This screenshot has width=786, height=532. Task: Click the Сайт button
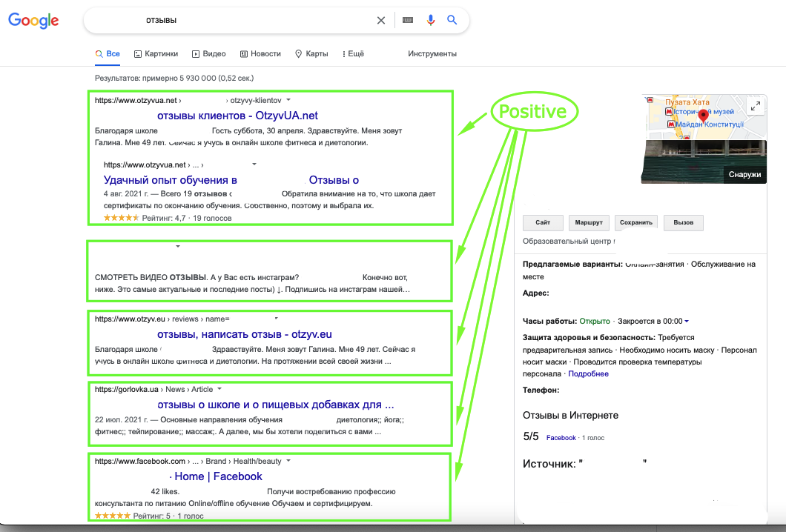(543, 222)
